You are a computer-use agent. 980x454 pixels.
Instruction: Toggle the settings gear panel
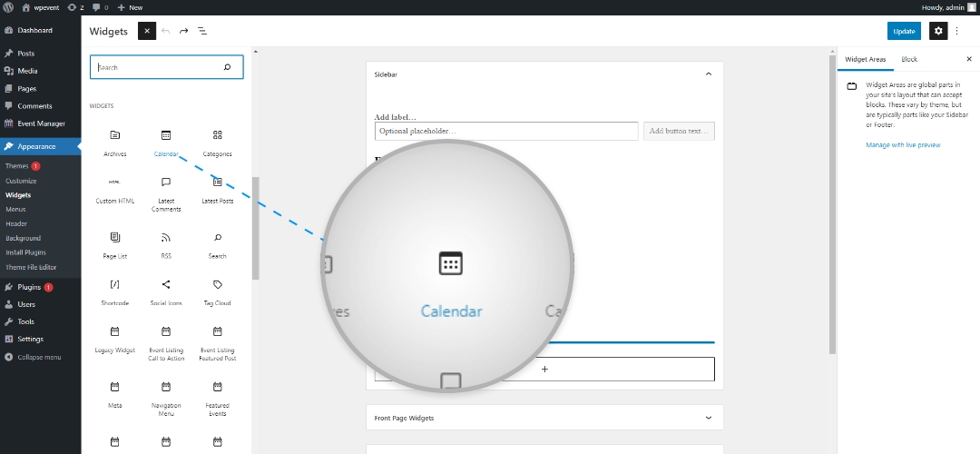pyautogui.click(x=938, y=31)
